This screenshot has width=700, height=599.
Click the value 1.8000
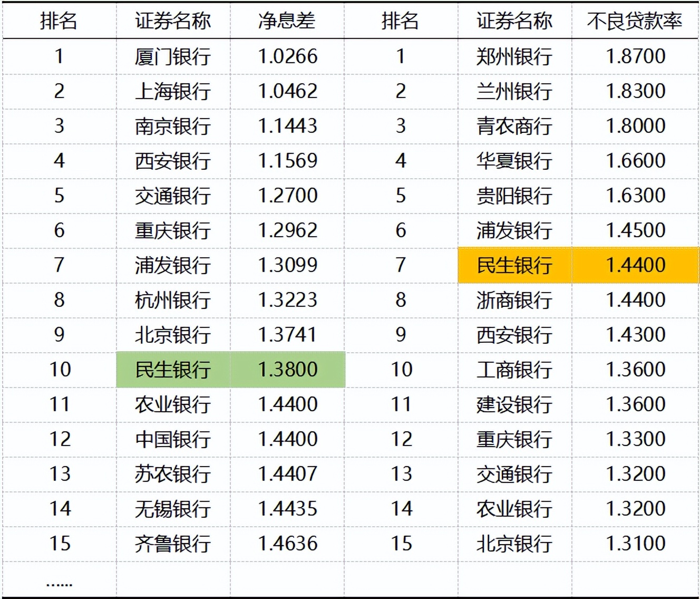(636, 125)
